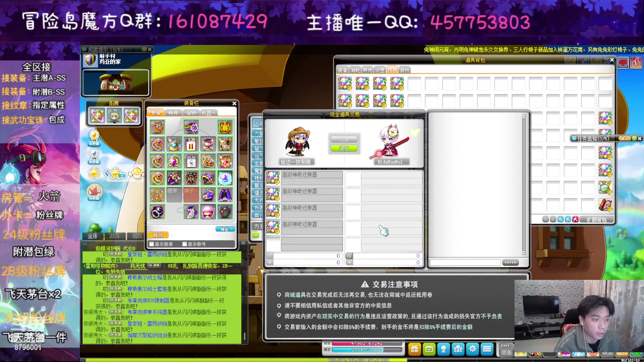Click the middle character totem in 图腾 panel
Screen dimensions: 644x362
pyautogui.click(x=114, y=116)
